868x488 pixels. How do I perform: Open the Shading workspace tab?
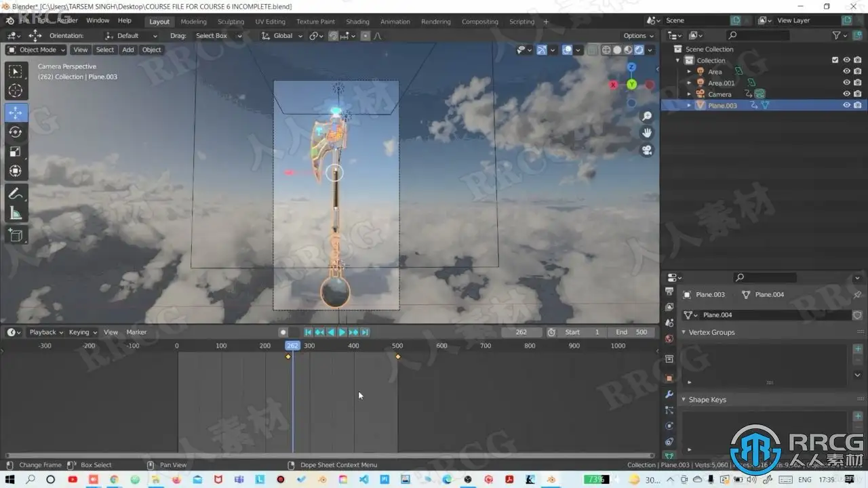click(x=357, y=22)
